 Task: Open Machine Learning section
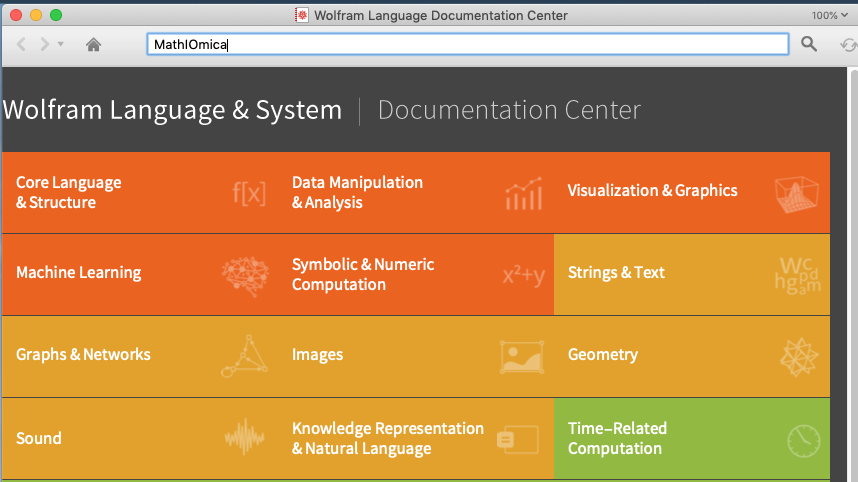pos(79,272)
